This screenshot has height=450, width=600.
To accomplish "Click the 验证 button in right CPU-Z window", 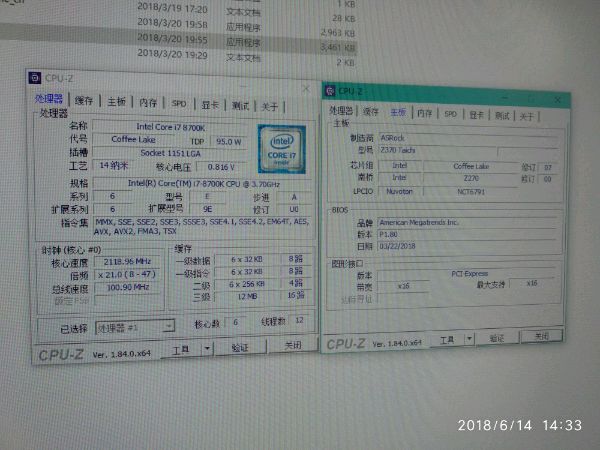I will [497, 338].
